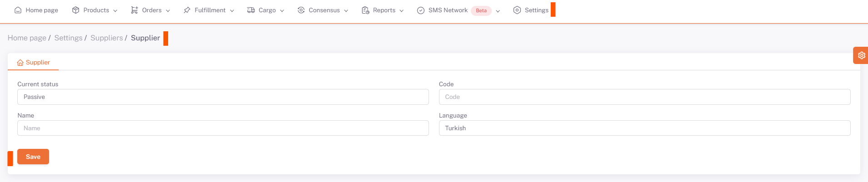This screenshot has height=182, width=868.
Task: Click the Fulfillment pin icon
Action: click(187, 10)
